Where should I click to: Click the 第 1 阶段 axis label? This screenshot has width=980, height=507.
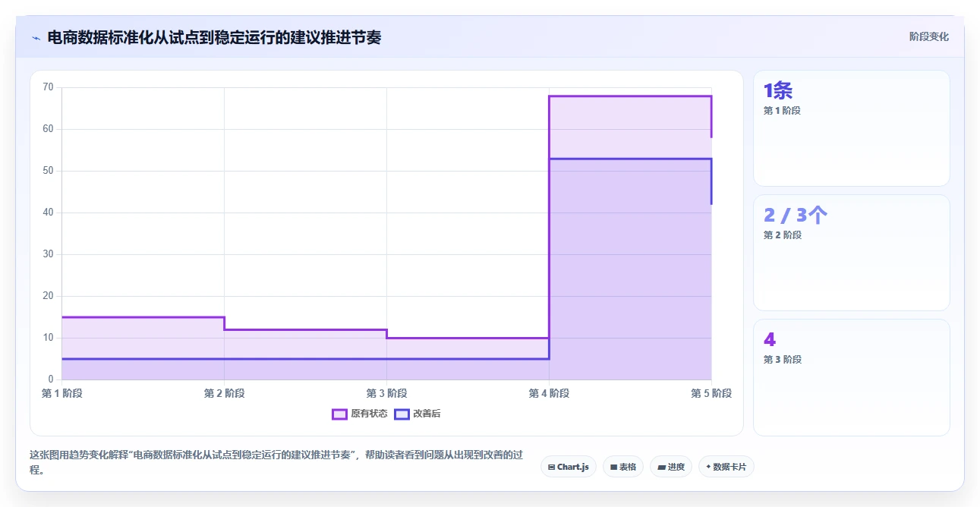pyautogui.click(x=62, y=393)
